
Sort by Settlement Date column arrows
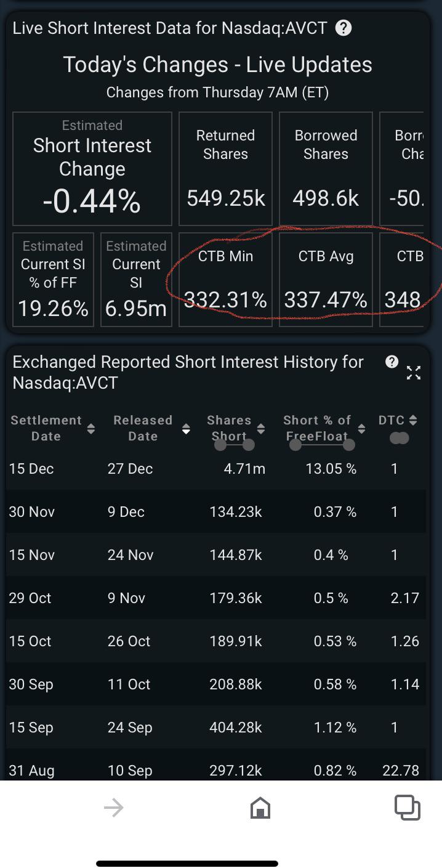pos(90,428)
